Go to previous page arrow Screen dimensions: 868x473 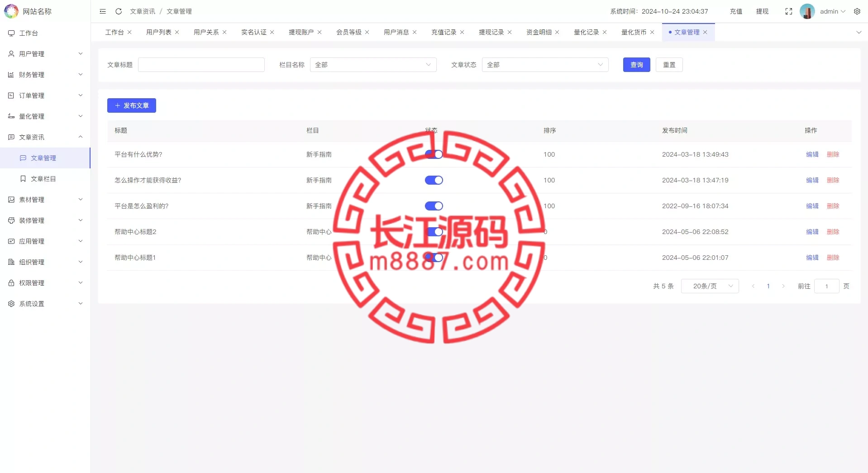(754, 286)
